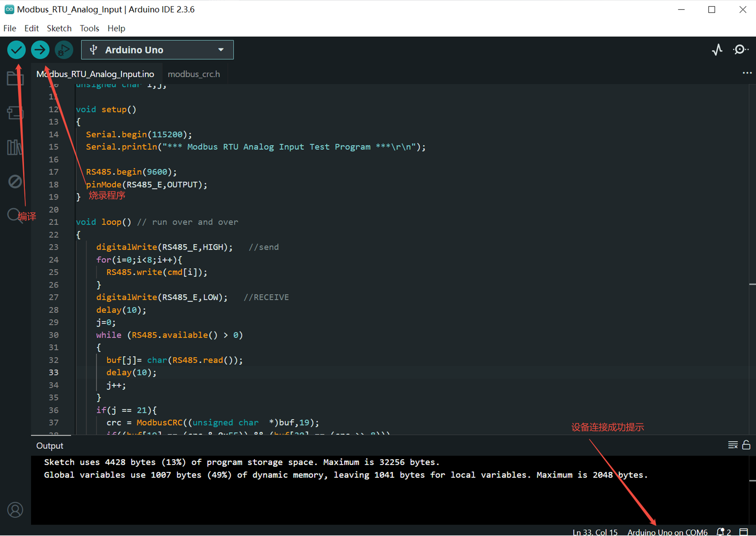The height and width of the screenshot is (536, 756).
Task: Click the j++; statement on line 34
Action: pos(116,385)
